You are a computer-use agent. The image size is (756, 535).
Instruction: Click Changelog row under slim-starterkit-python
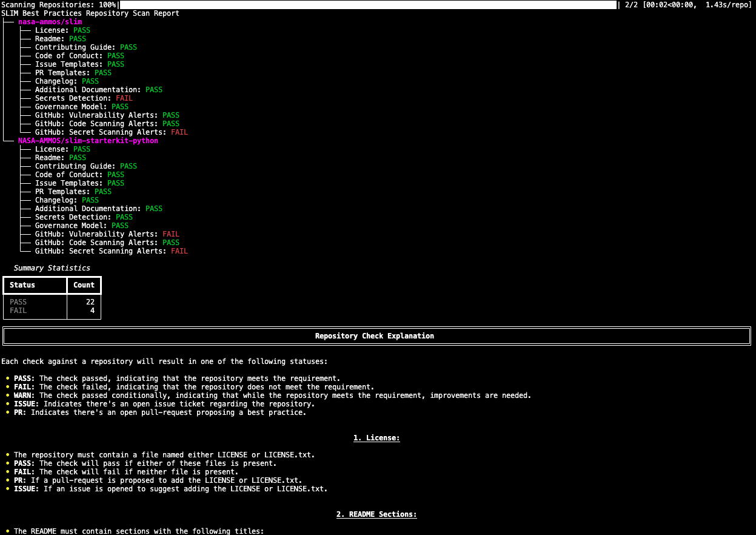pyautogui.click(x=67, y=200)
